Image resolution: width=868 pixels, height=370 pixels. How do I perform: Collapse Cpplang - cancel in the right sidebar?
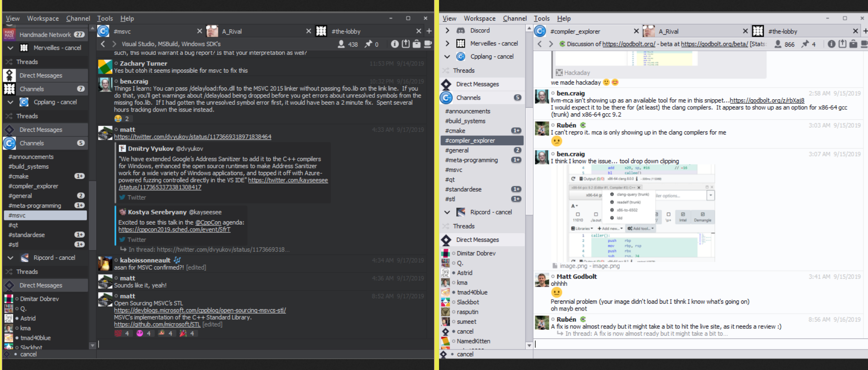click(447, 56)
